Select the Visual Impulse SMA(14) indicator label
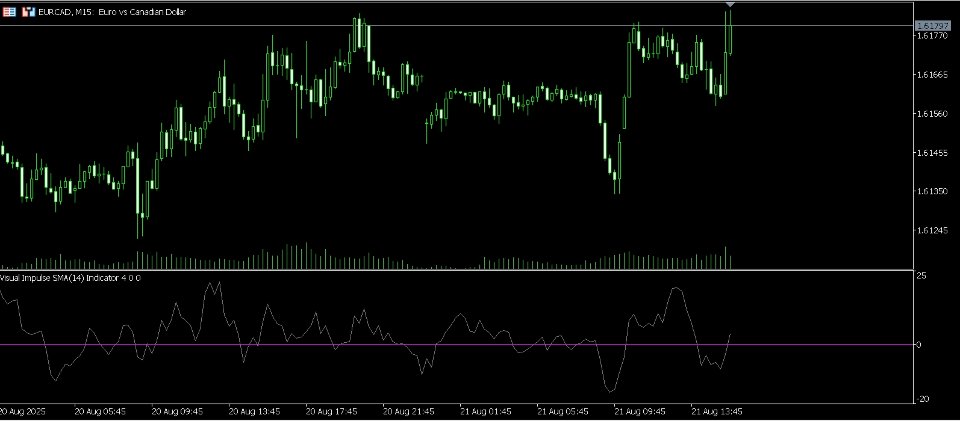This screenshot has height=421, width=960. click(70, 278)
